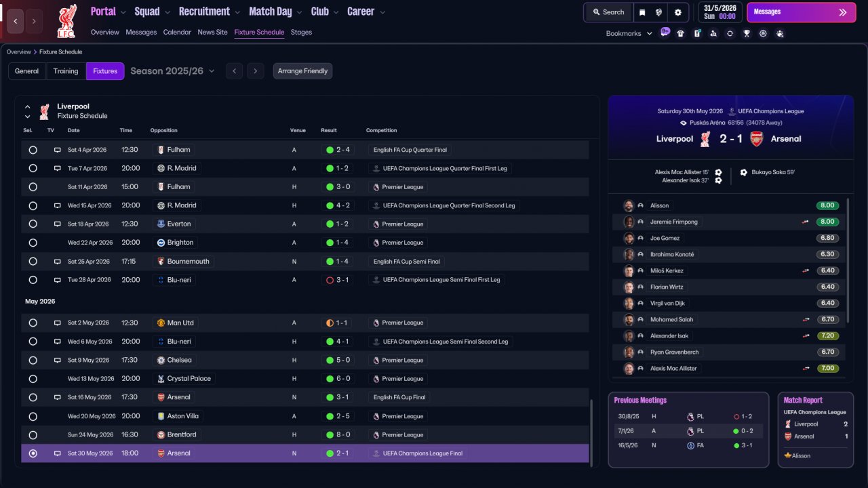Screen dimensions: 868x488
Task: Open the staff group bookmark icon
Action: pyautogui.click(x=780, y=33)
